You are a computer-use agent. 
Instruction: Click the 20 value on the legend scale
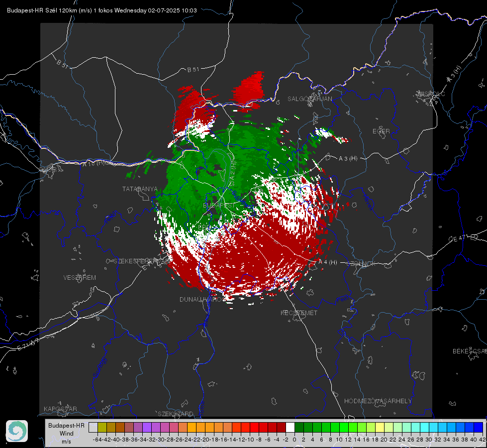[384, 440]
